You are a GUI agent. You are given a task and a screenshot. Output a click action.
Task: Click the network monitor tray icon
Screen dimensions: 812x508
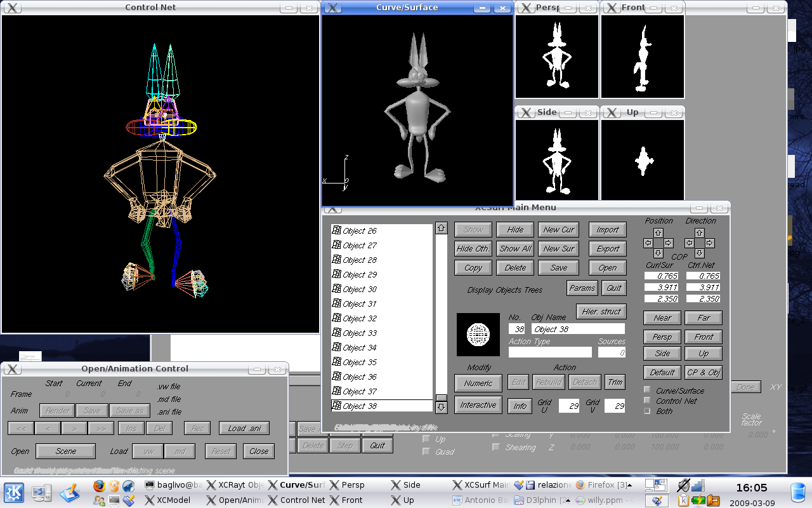click(698, 486)
